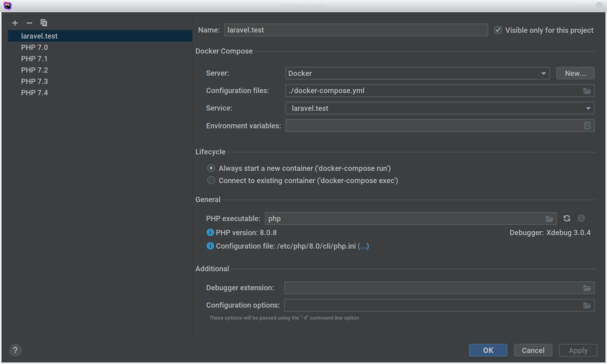
Task: Select laravel.test in the interpreters list
Action: coord(100,36)
